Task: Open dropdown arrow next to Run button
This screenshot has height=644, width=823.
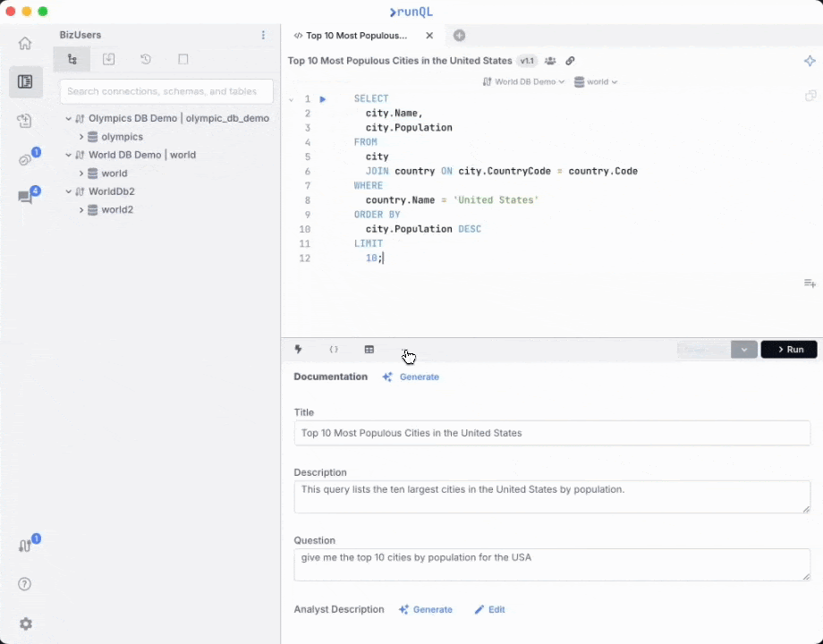Action: point(744,350)
